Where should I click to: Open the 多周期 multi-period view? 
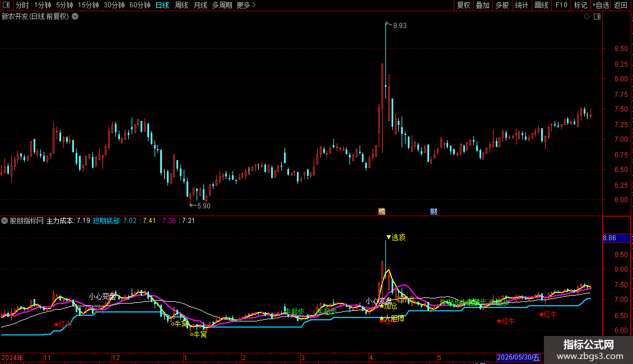point(222,5)
